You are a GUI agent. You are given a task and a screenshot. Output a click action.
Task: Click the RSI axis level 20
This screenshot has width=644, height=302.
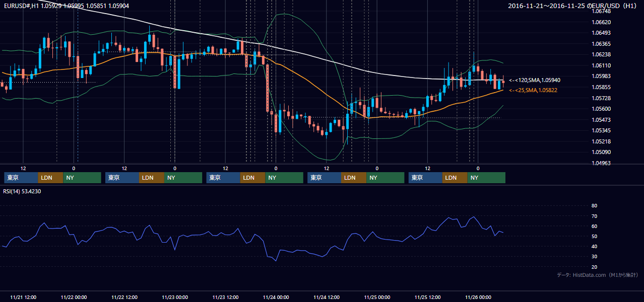pyautogui.click(x=594, y=267)
